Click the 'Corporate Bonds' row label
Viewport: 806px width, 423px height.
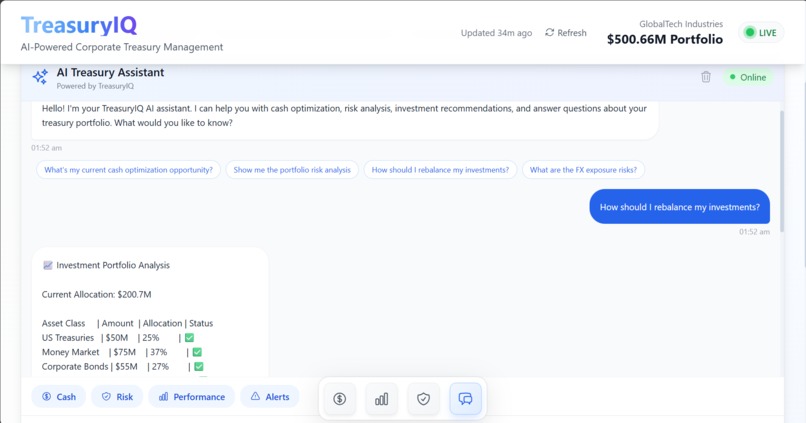click(75, 366)
